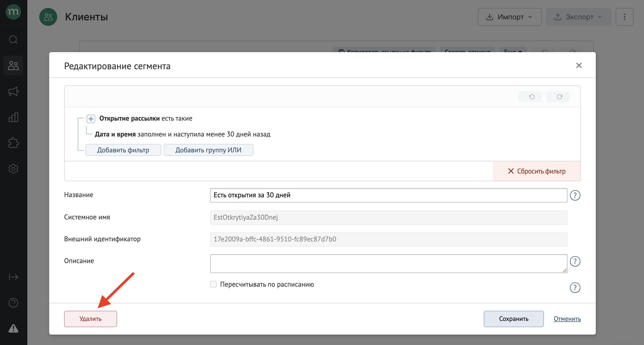Expand the sidebar with the arrow icon
This screenshot has height=345, width=644.
(x=13, y=277)
